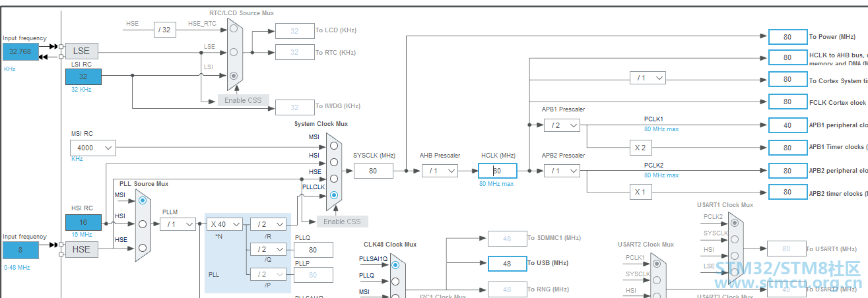
Task: Select PLLQ in CLK48 Clock Mux
Action: click(x=395, y=282)
